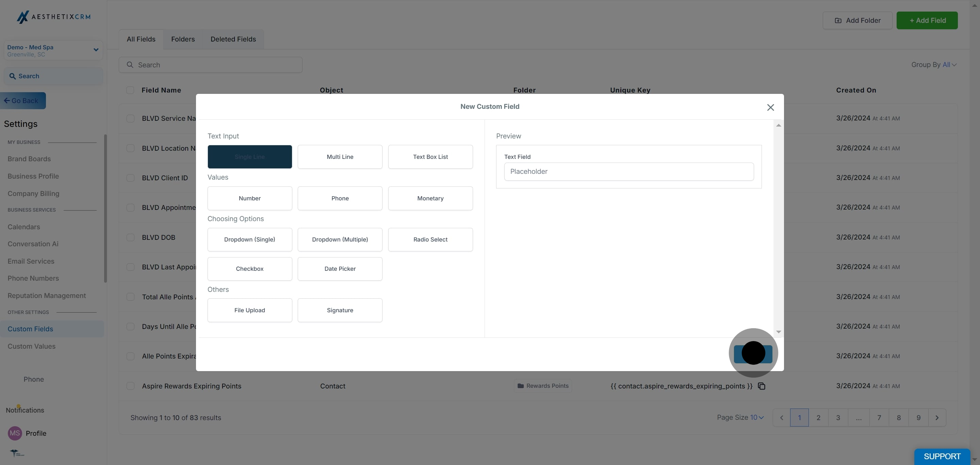Check the BLVD DOB row checkbox
The width and height of the screenshot is (980, 465).
tap(130, 237)
